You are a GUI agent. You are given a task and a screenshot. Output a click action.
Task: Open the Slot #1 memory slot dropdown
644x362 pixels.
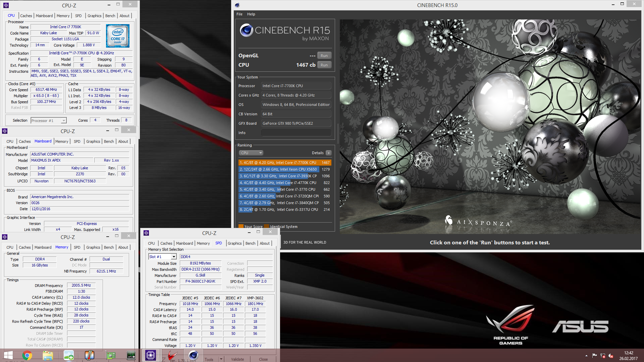coord(162,257)
